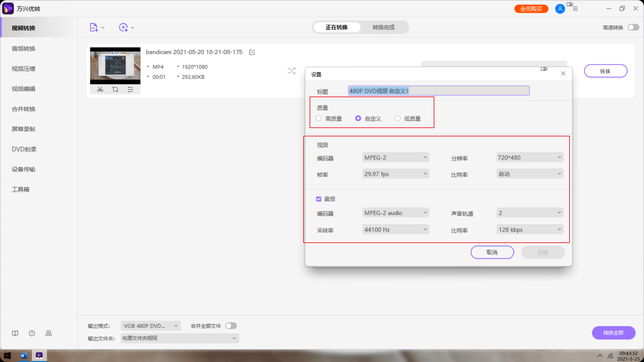The width and height of the screenshot is (644, 362).
Task: Enable the 高速转换 toggle switch
Action: point(633,27)
